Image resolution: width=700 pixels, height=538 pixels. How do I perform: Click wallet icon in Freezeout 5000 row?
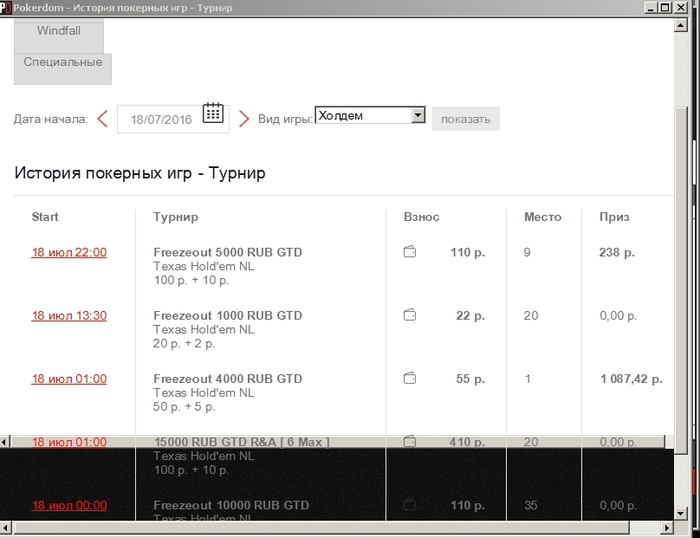pyautogui.click(x=410, y=252)
